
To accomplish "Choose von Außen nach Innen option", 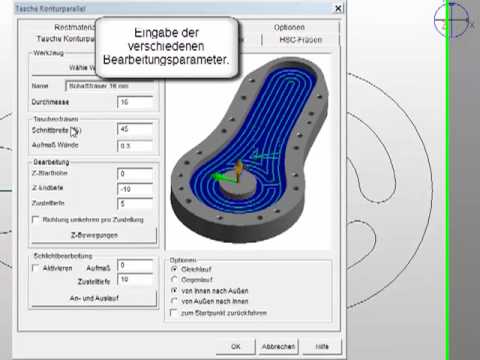I will (x=174, y=301).
